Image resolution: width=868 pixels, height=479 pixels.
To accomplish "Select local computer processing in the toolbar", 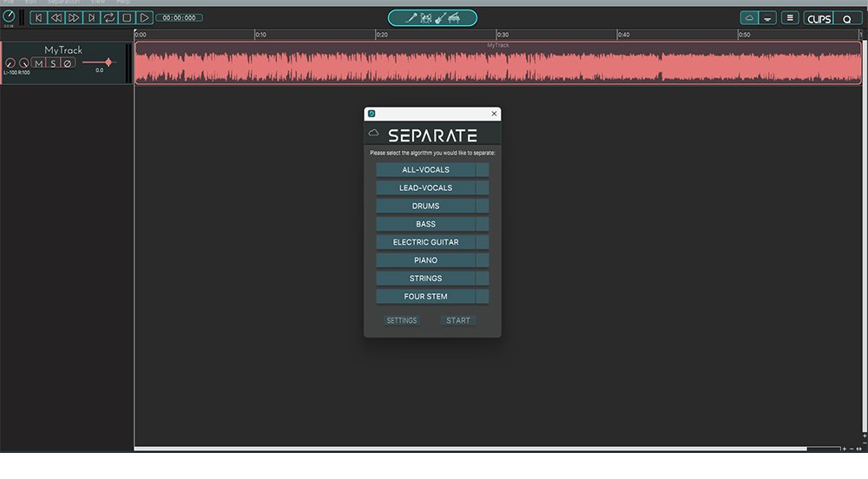I will [x=767, y=18].
